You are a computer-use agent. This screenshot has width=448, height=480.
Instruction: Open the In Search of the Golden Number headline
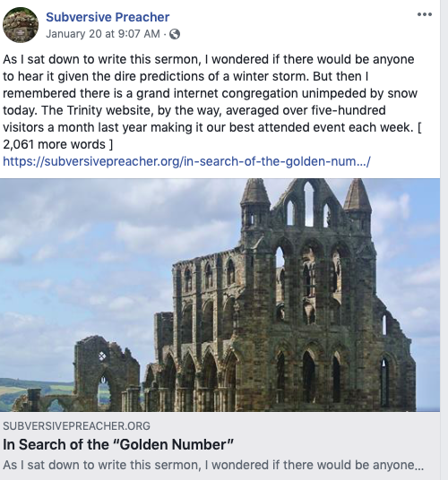[118, 444]
